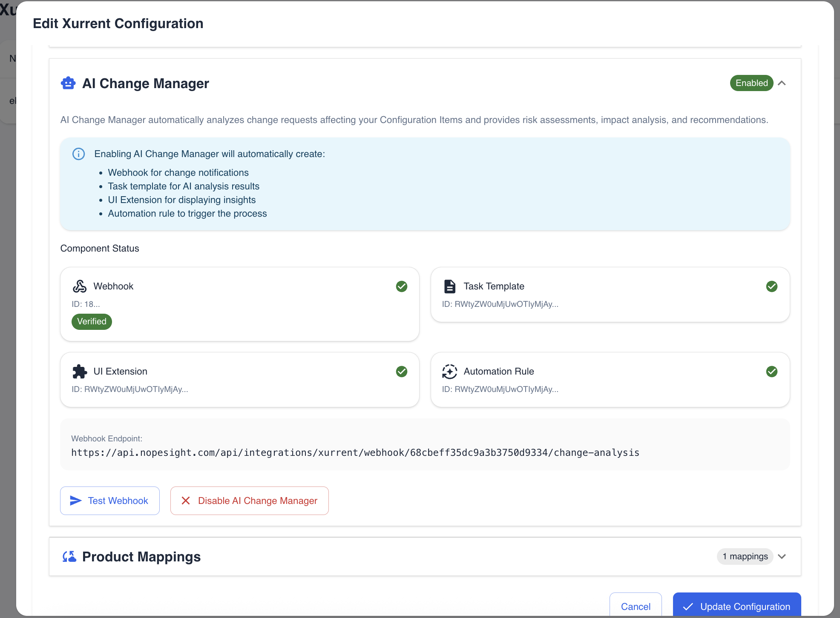Viewport: 840px width, 618px height.
Task: Click the Automation Rule sparkle icon
Action: click(449, 371)
